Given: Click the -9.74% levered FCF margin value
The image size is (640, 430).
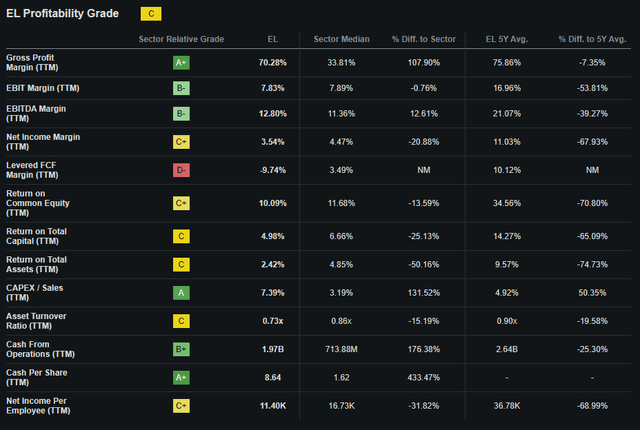Looking at the screenshot, I should (273, 170).
